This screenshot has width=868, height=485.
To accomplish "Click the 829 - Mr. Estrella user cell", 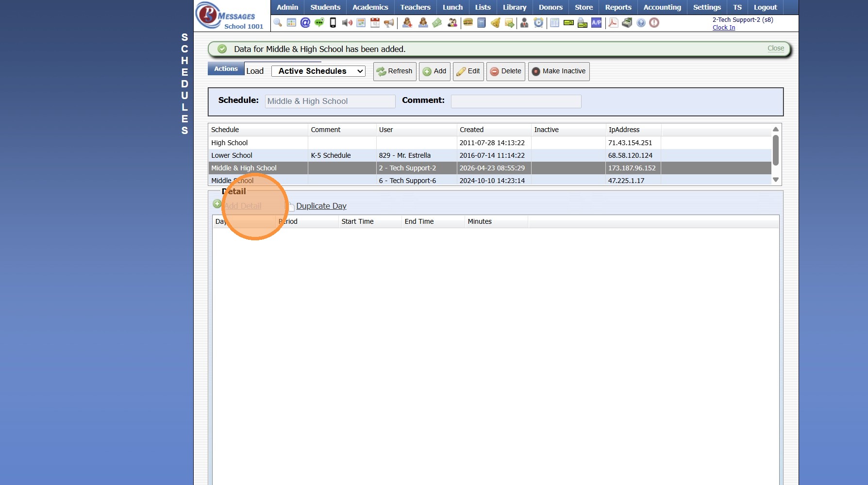I will pos(416,155).
